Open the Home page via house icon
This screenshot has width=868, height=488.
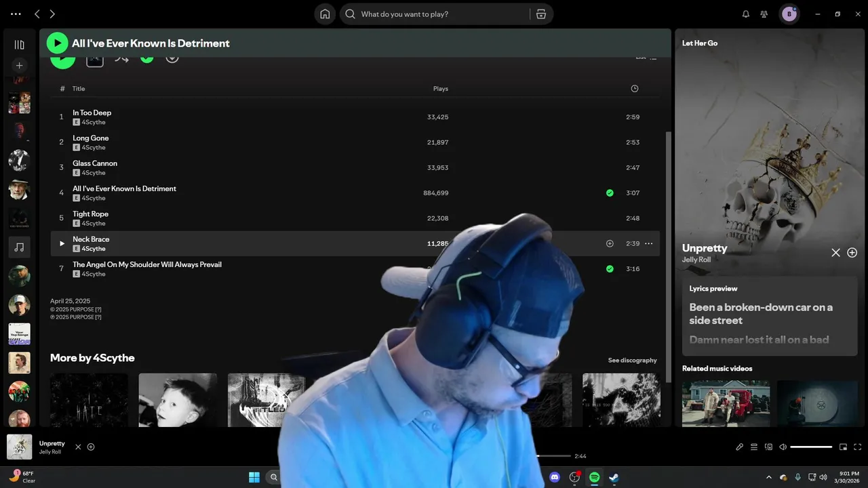325,14
